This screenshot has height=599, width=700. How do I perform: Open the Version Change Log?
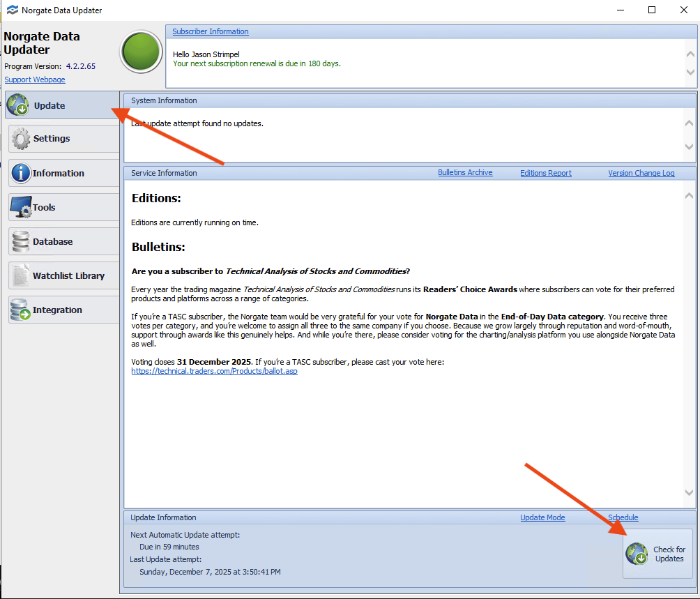641,172
